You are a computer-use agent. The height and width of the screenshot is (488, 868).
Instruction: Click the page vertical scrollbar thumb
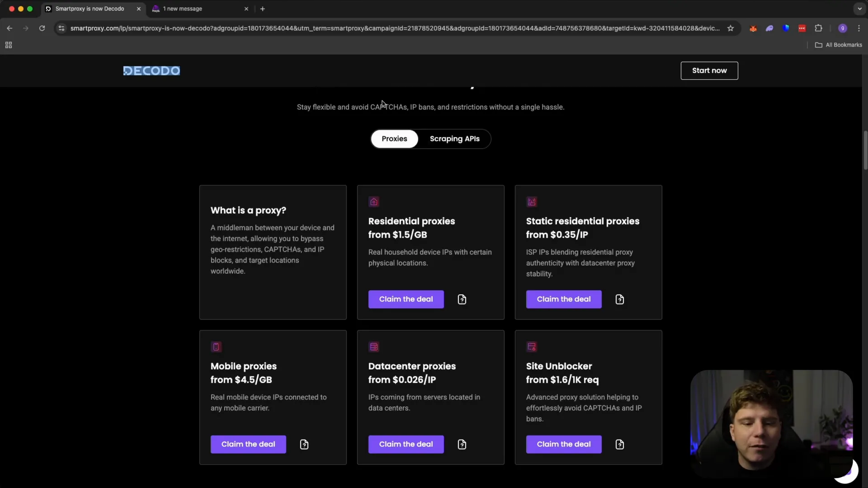click(x=865, y=150)
